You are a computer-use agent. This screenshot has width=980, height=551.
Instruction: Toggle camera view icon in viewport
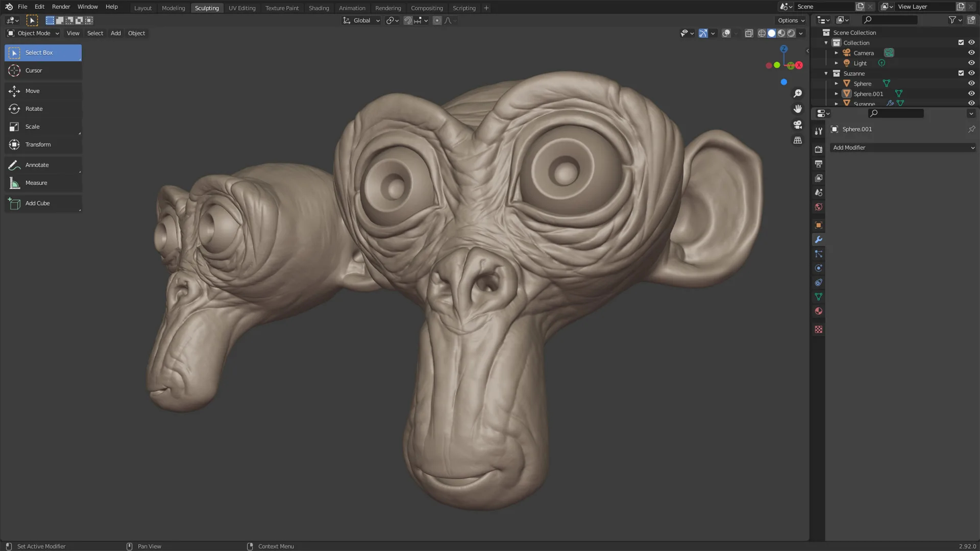[x=797, y=124]
